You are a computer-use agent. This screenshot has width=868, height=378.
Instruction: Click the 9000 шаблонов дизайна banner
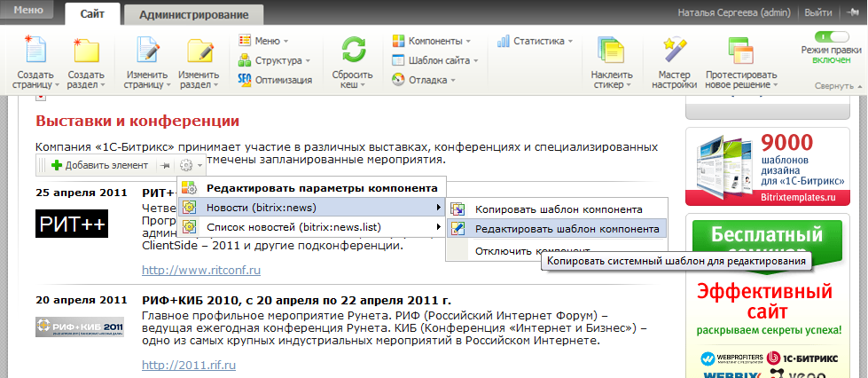[767, 167]
